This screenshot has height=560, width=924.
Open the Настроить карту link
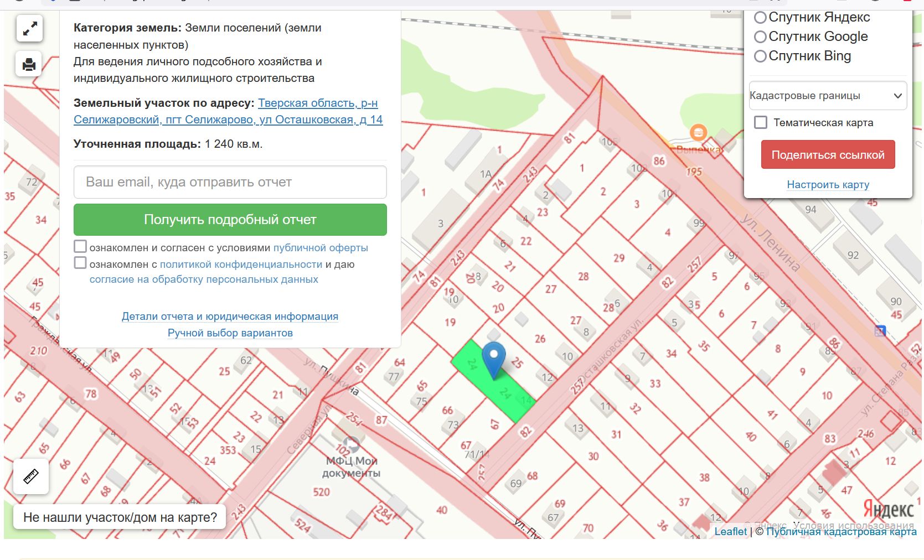coord(828,184)
